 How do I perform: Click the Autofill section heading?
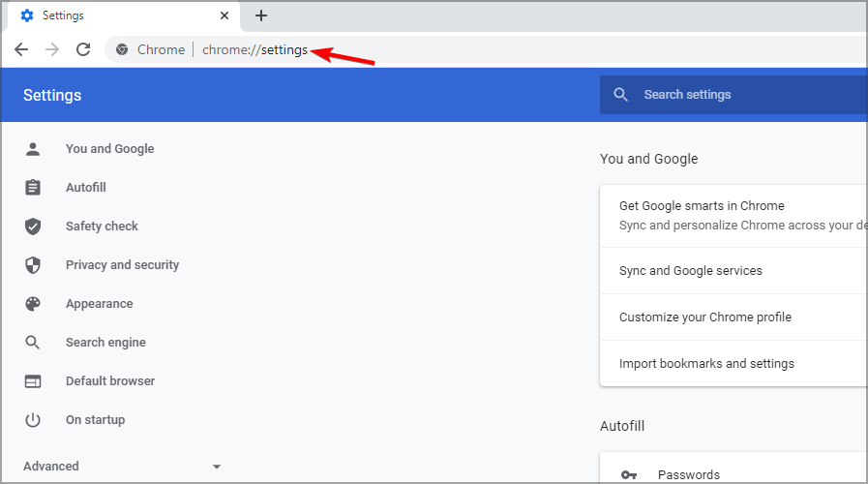[622, 426]
